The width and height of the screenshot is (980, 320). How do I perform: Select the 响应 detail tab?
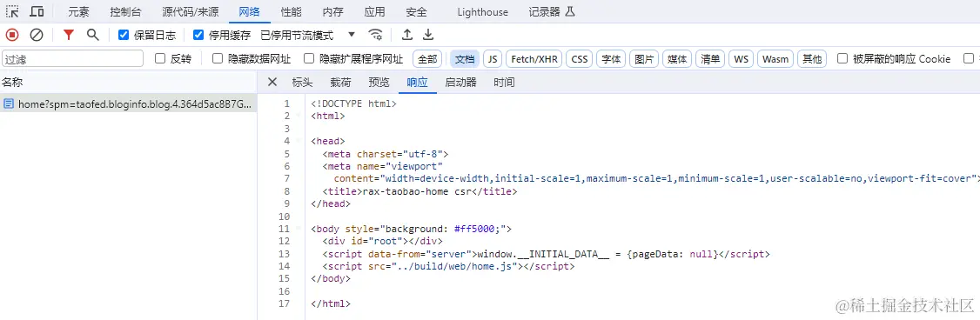point(417,82)
